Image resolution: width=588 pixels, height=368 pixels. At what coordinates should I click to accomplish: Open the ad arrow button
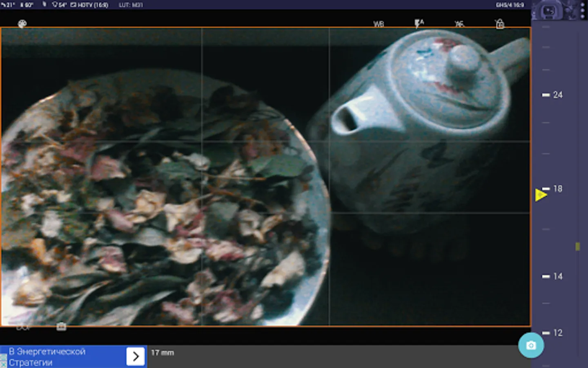click(x=136, y=356)
